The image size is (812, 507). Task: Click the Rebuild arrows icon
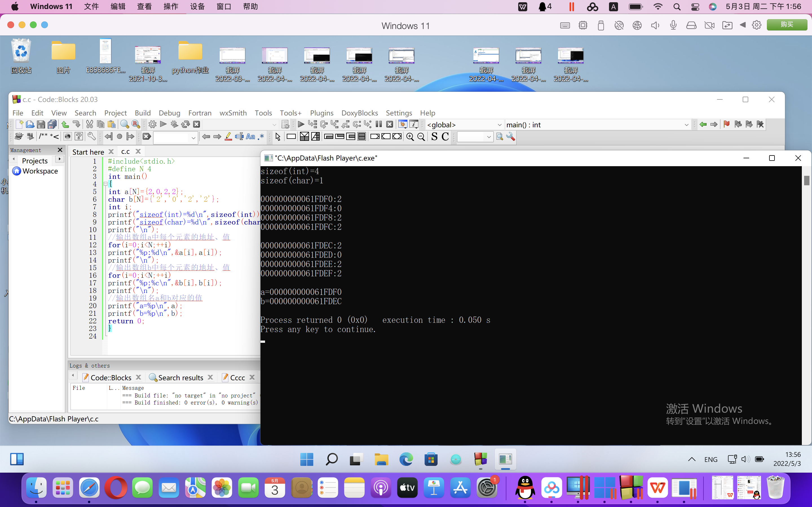[186, 124]
